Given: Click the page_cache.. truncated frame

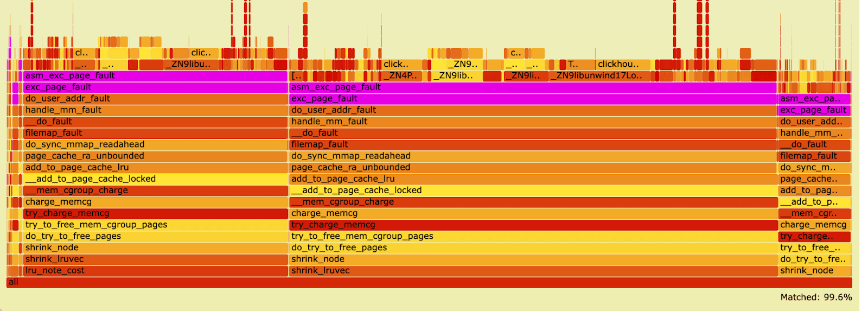Looking at the screenshot, I should point(814,179).
